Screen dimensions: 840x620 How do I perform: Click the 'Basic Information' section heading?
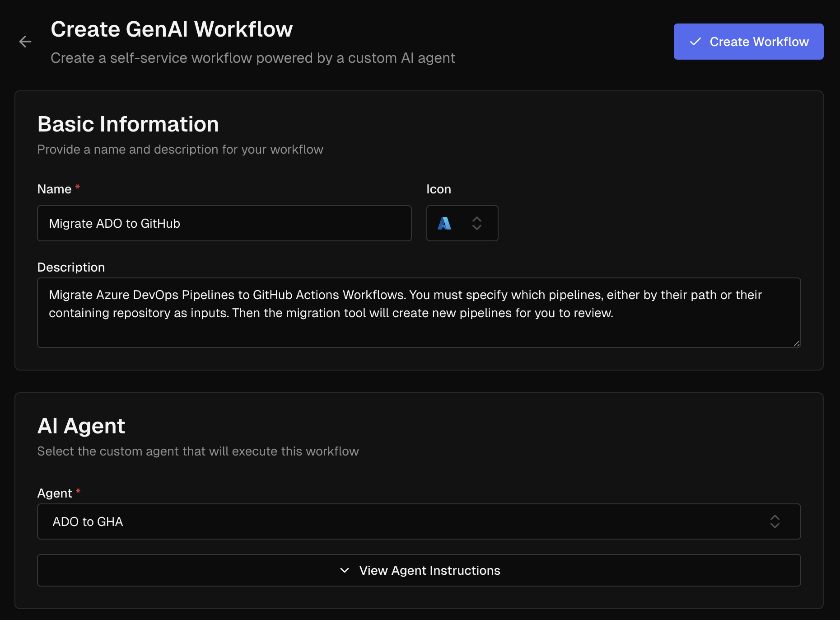pyautogui.click(x=128, y=124)
